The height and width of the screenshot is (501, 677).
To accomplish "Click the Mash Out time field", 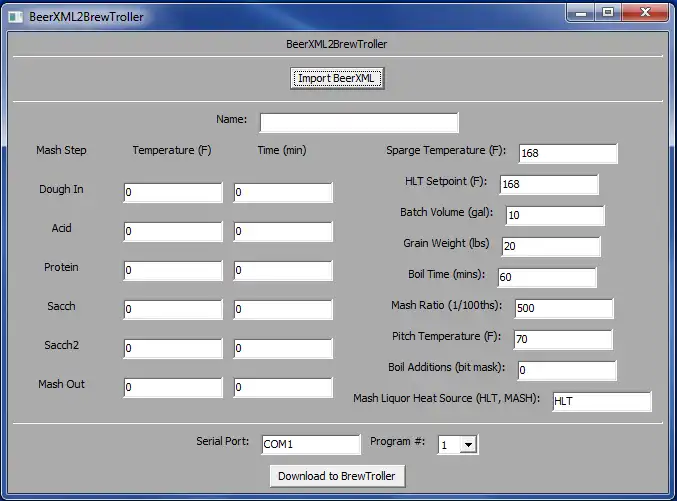I will 283,387.
